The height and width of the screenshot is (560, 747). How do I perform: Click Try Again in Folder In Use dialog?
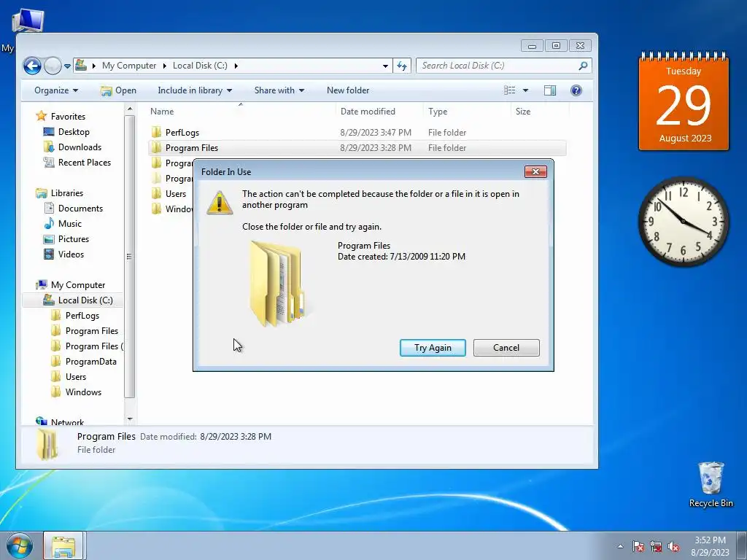433,348
